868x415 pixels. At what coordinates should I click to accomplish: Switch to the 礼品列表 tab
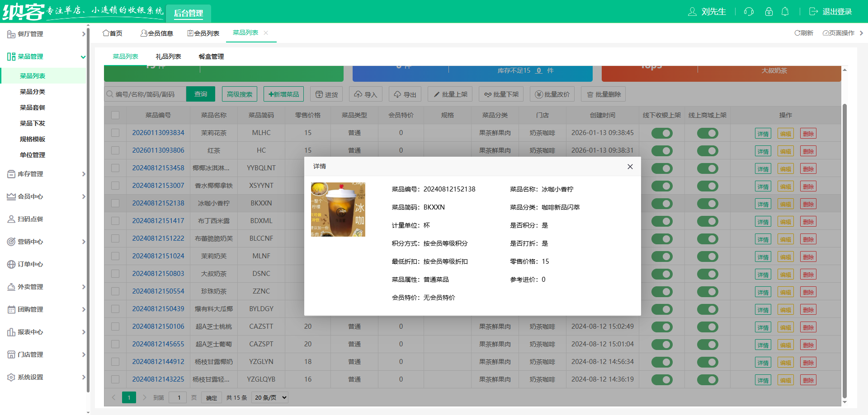click(x=168, y=56)
